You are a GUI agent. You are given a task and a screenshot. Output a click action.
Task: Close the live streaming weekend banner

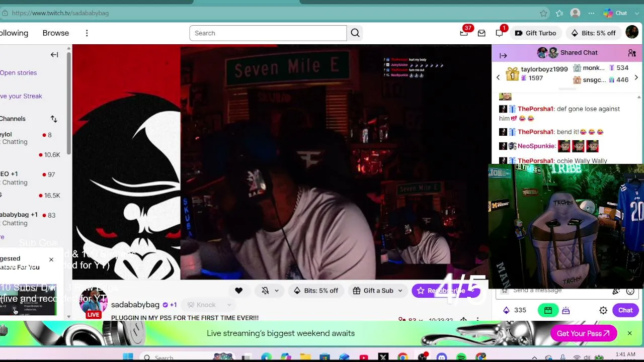click(x=629, y=333)
